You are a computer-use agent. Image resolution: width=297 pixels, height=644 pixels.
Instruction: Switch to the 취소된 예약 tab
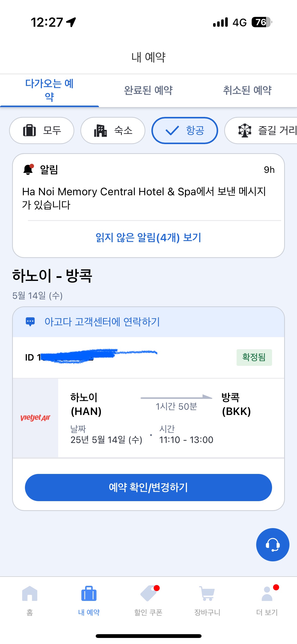coord(247,90)
